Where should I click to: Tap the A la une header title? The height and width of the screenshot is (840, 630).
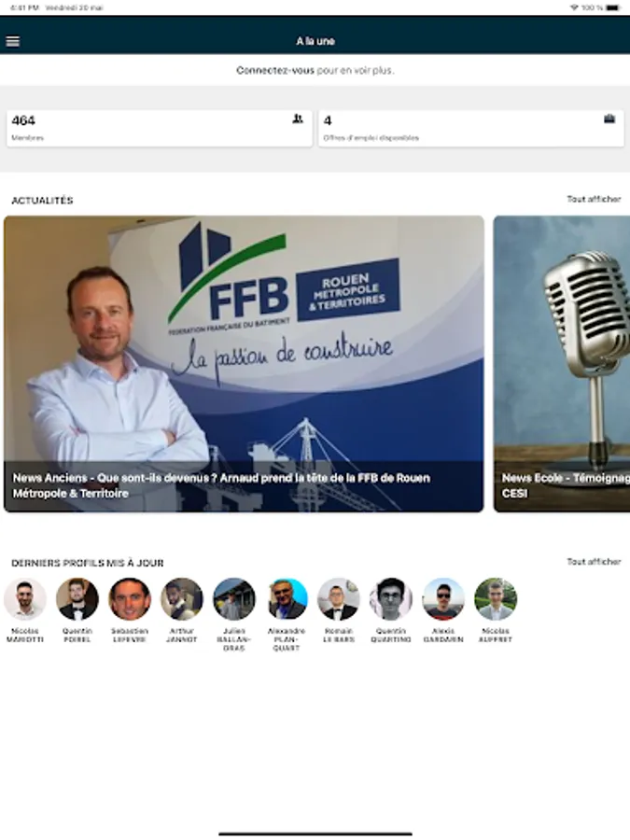[x=315, y=41]
